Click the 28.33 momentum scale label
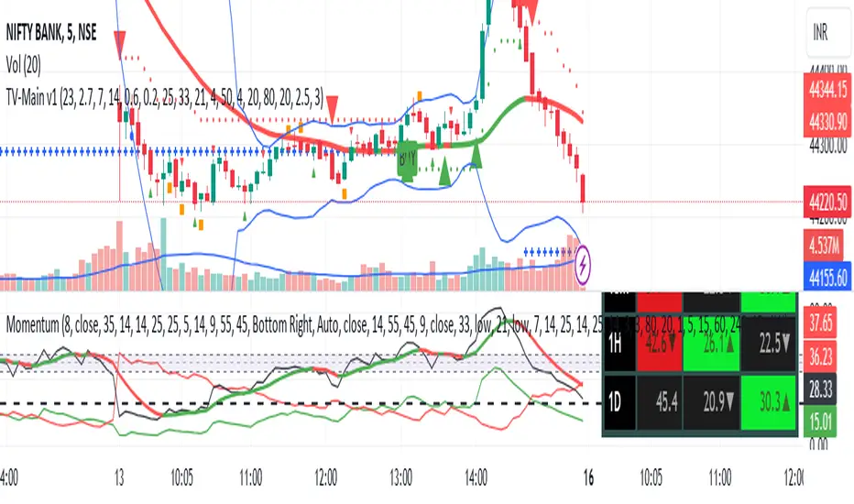This screenshot has height=504, width=854. pyautogui.click(x=820, y=389)
